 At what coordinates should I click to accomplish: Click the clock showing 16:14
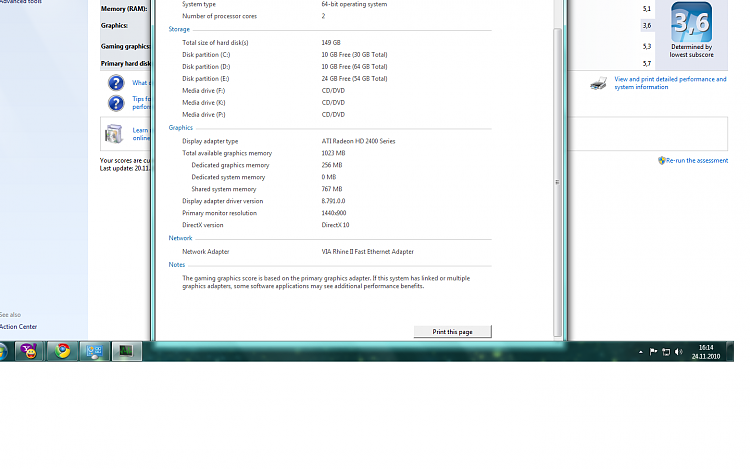click(x=706, y=352)
